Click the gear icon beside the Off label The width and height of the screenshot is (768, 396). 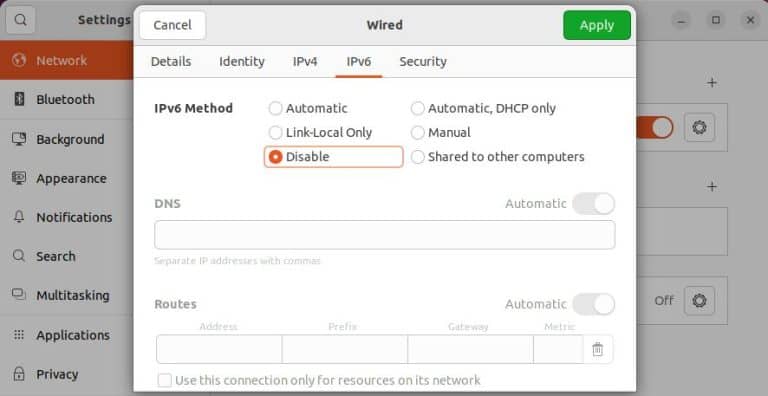tap(699, 300)
